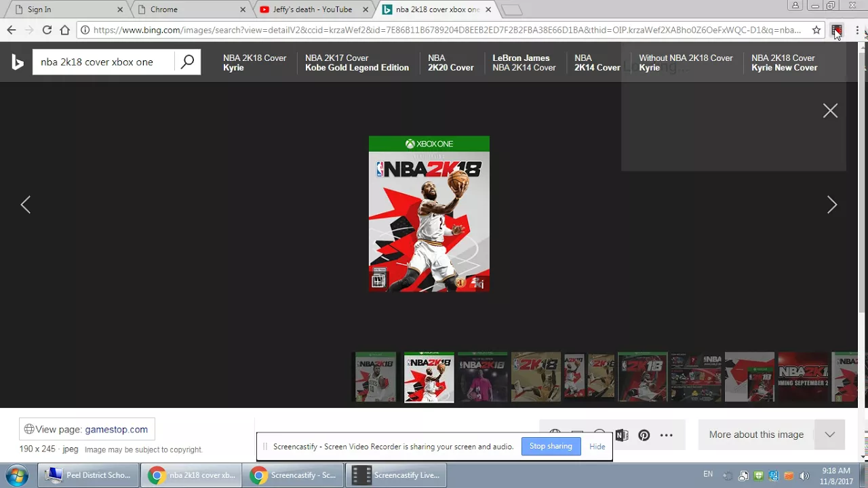Open the tan court 2K18 thumbnail
868x488 pixels.
536,377
